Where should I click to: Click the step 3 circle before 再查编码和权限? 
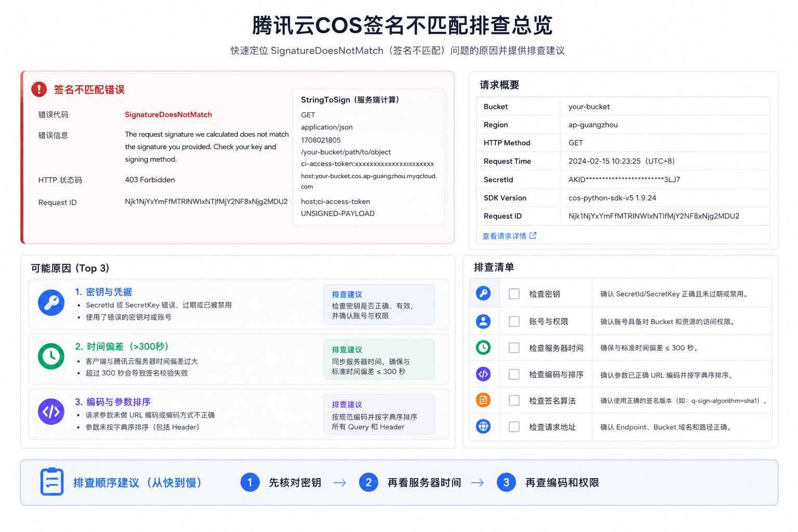coord(506,483)
